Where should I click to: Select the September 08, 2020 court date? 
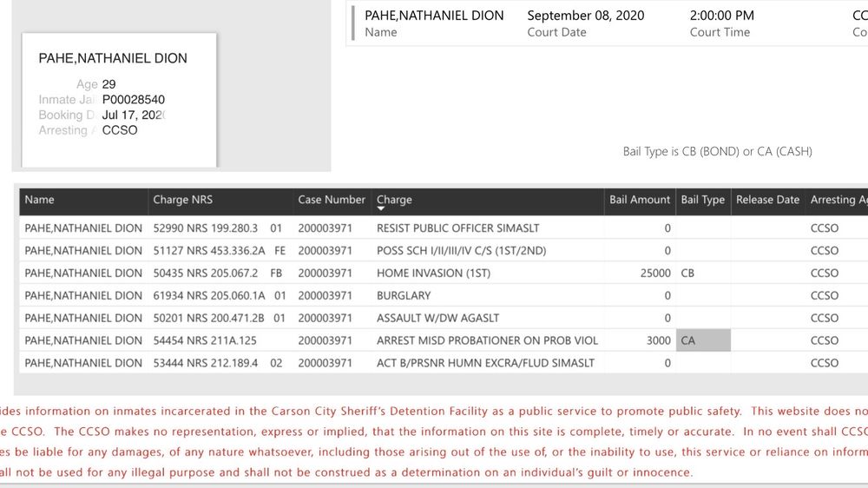585,16
